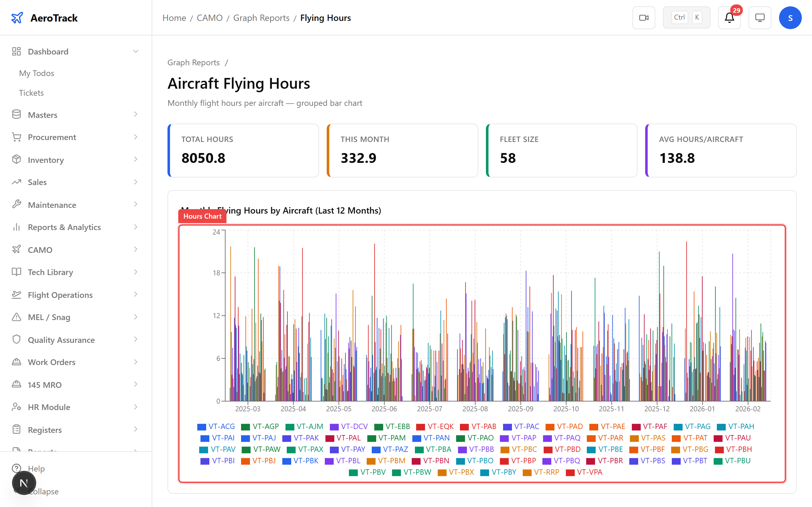Expand the CAMO sidebar menu
This screenshot has width=812, height=507.
pos(40,249)
